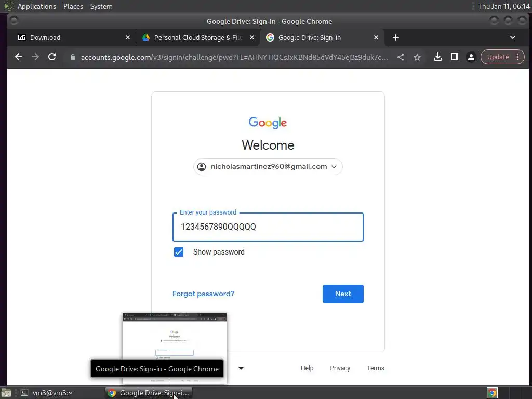This screenshot has width=532, height=399.
Task: Click the Update button in Chrome toolbar
Action: tap(498, 57)
